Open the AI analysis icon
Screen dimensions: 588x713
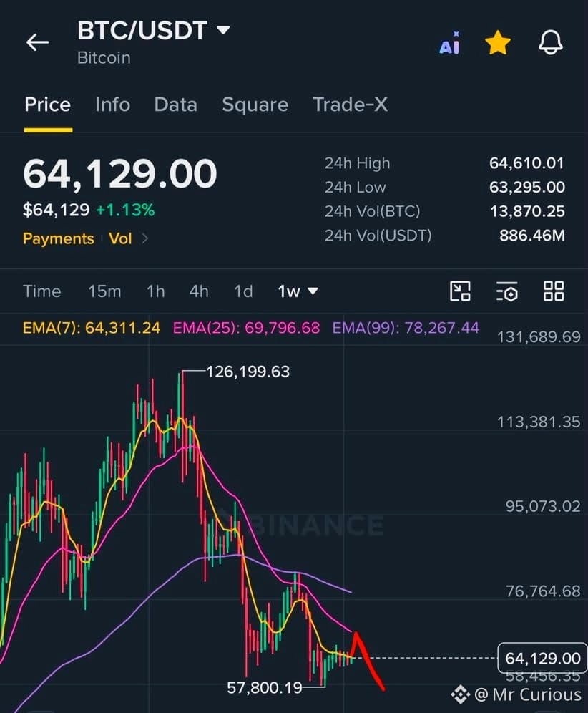449,43
